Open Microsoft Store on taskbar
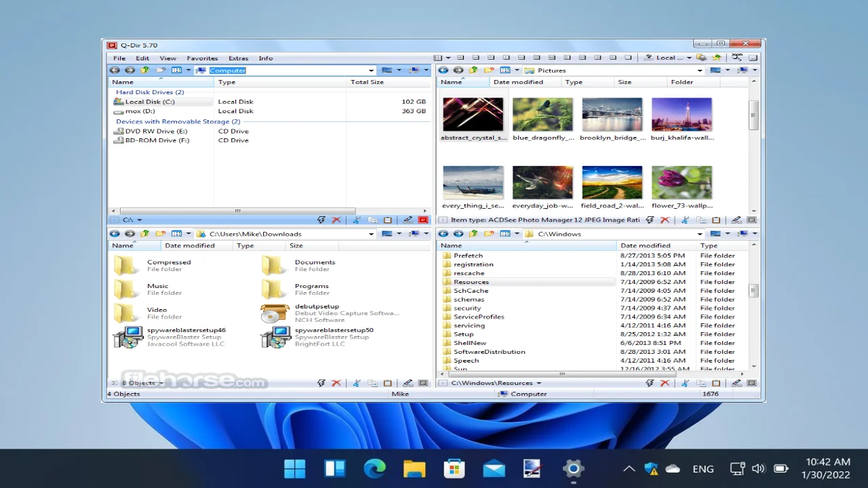 (454, 468)
